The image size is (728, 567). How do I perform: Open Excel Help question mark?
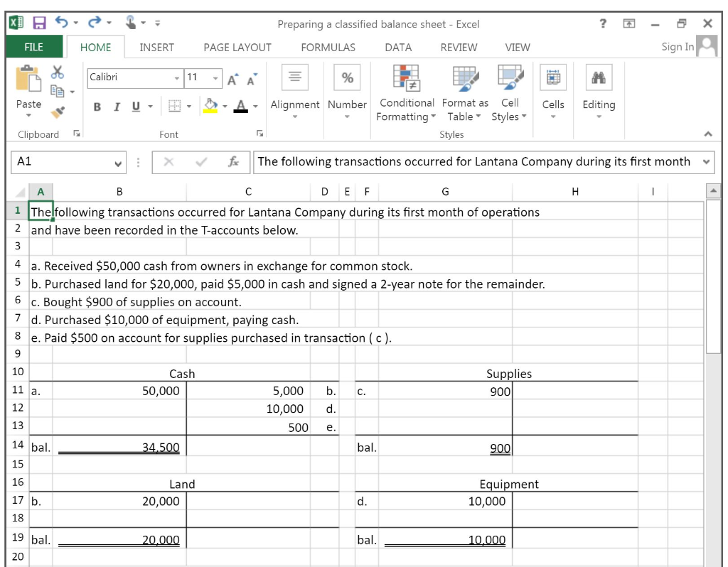point(603,23)
